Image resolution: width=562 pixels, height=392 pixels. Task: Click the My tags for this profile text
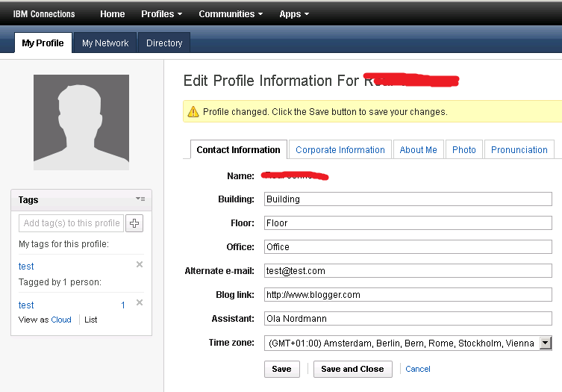pyautogui.click(x=63, y=244)
